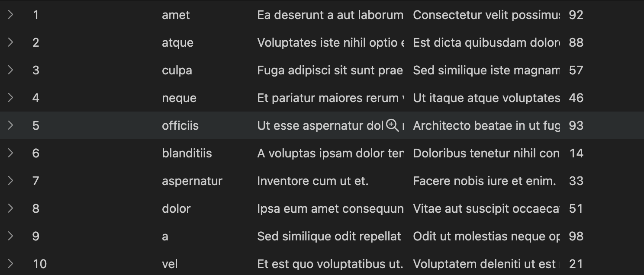Expand row 4 beside neque
The width and height of the screenshot is (644, 275).
point(10,98)
